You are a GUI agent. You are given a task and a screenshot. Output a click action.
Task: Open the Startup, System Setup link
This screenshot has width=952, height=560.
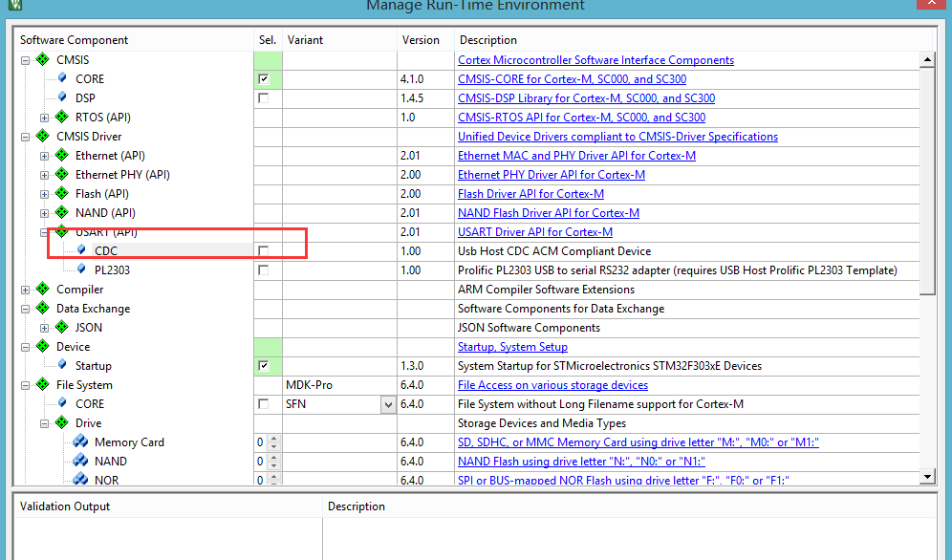tap(512, 347)
